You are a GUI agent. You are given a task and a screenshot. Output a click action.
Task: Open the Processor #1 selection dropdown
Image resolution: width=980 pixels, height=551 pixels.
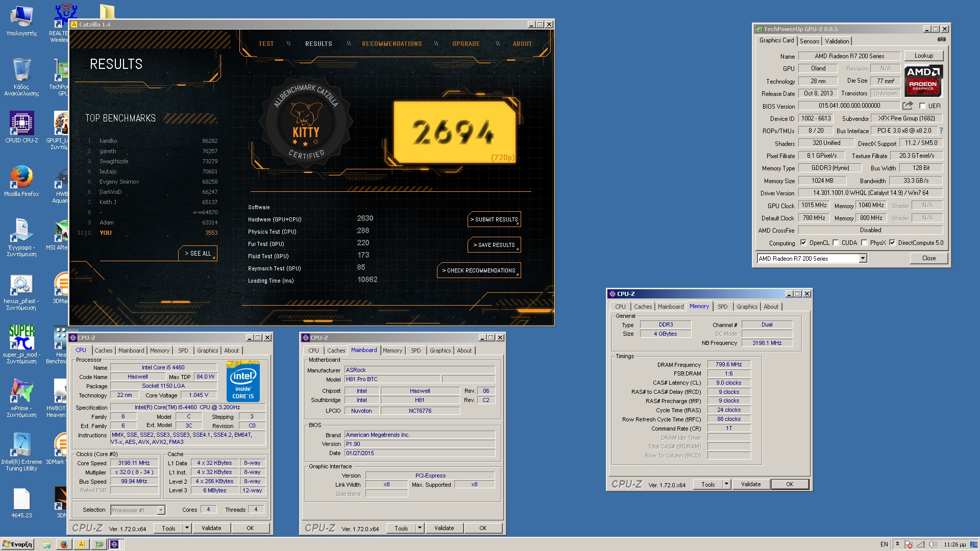[x=161, y=510]
